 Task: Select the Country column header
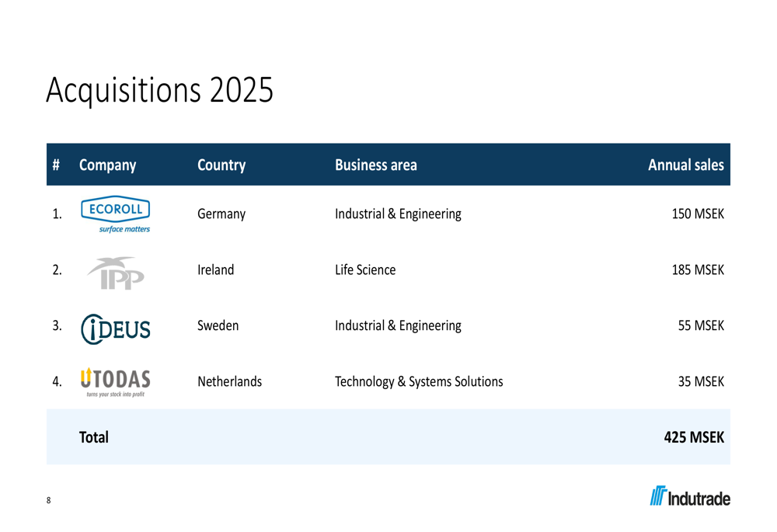[x=221, y=165]
